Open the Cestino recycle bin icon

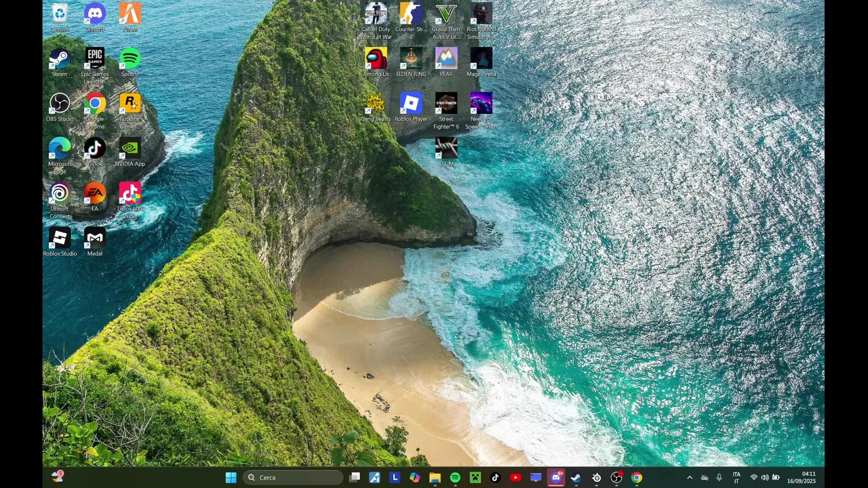point(60,18)
